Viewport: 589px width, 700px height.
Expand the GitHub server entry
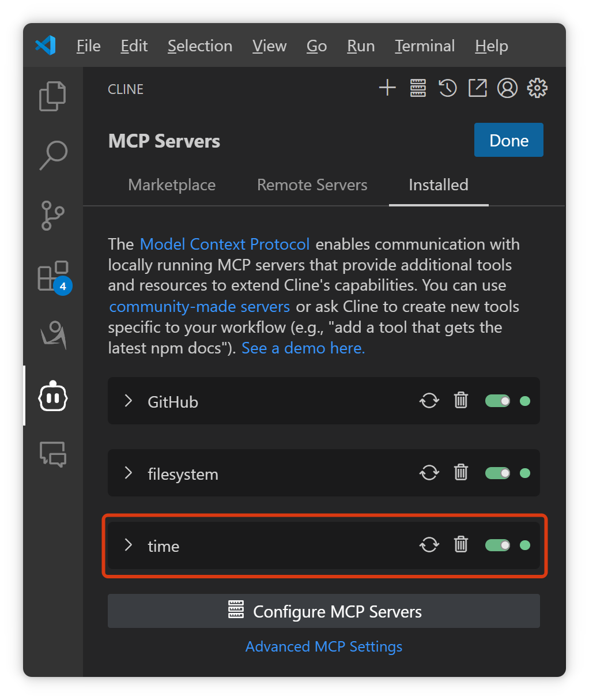pos(129,401)
